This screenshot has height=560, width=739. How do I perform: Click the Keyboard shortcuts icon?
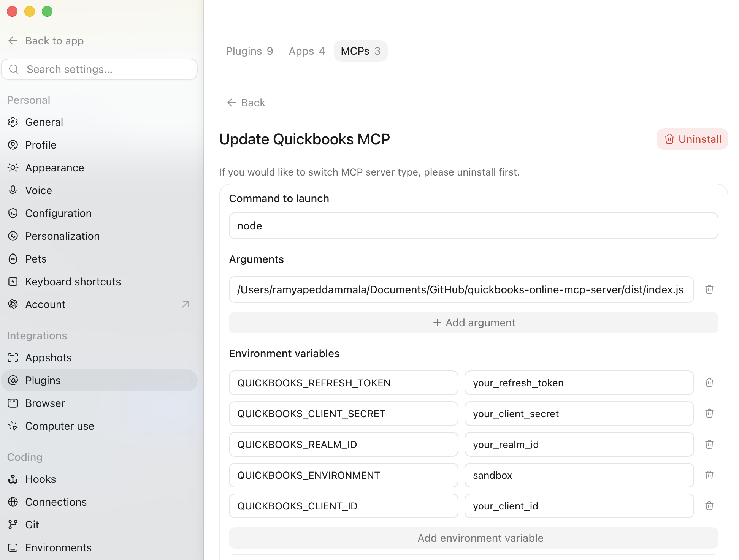point(13,282)
